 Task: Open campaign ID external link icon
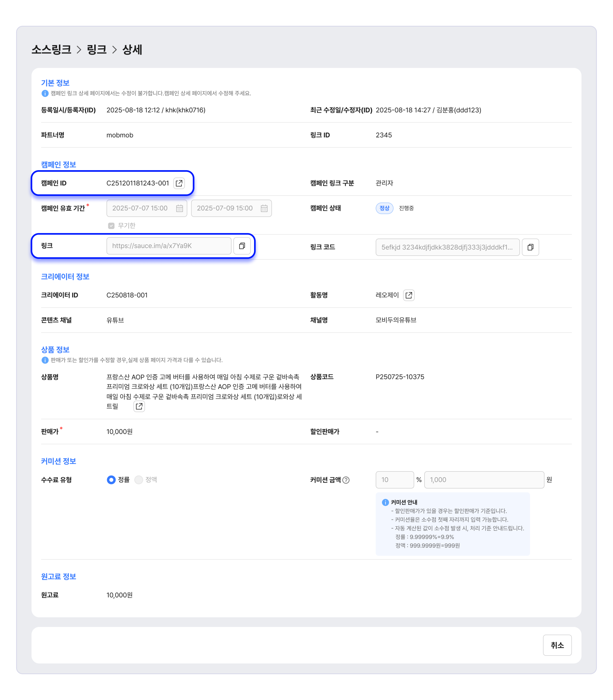(x=179, y=183)
